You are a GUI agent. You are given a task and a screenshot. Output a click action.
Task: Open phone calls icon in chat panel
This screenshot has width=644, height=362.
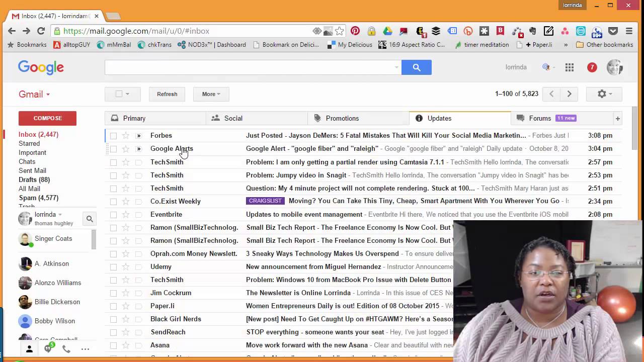(66, 349)
